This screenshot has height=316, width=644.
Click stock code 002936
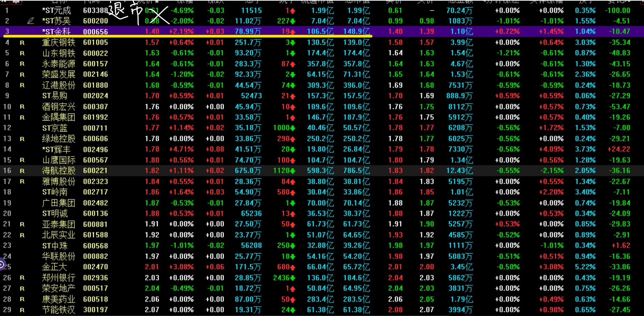click(96, 278)
